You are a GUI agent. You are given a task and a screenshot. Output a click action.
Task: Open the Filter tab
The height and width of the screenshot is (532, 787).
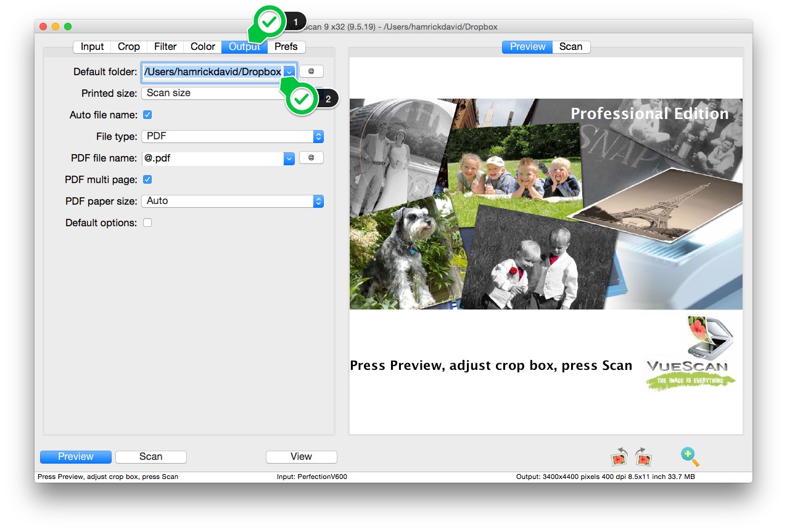(x=165, y=47)
